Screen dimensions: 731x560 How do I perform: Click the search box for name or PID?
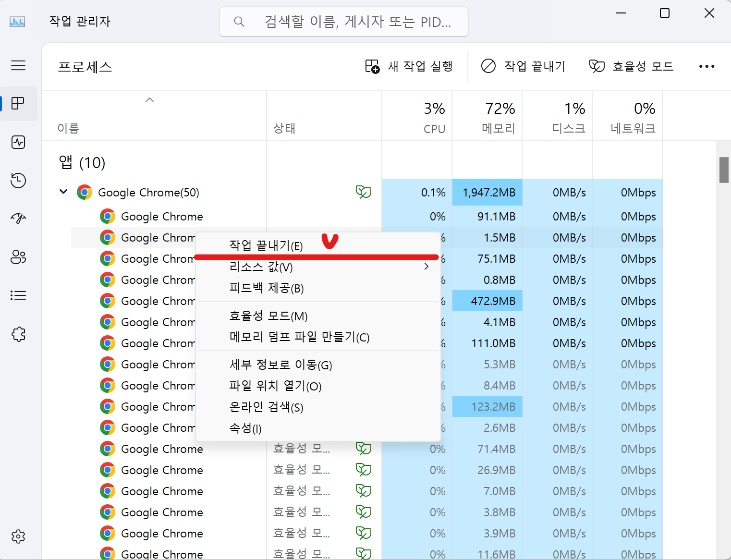point(344,22)
